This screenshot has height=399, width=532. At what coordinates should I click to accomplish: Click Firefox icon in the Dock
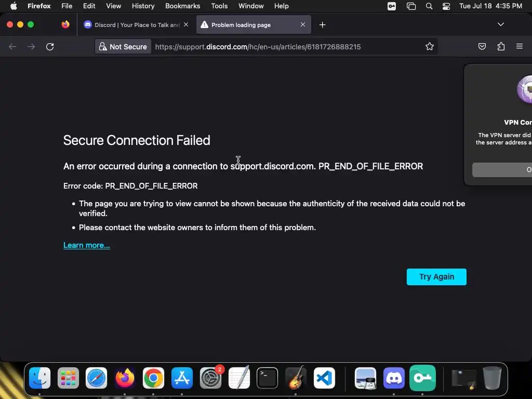(125, 378)
